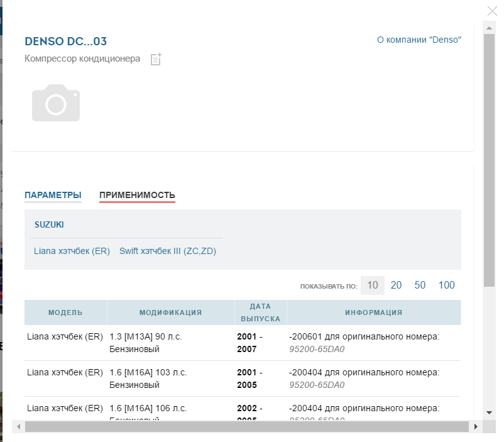
Task: Filter by Swift хэтчбек III (ZC,ZD)
Action: [x=167, y=251]
